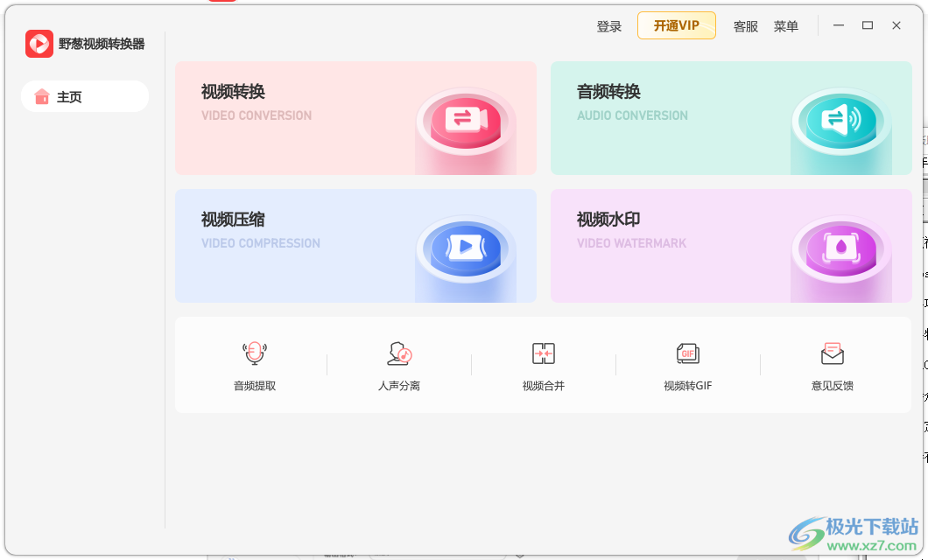This screenshot has height=560, width=928.
Task: Select the 音频提取 label
Action: coord(255,386)
